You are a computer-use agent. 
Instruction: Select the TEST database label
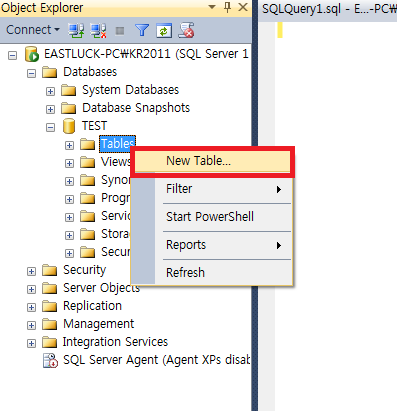[x=94, y=126]
